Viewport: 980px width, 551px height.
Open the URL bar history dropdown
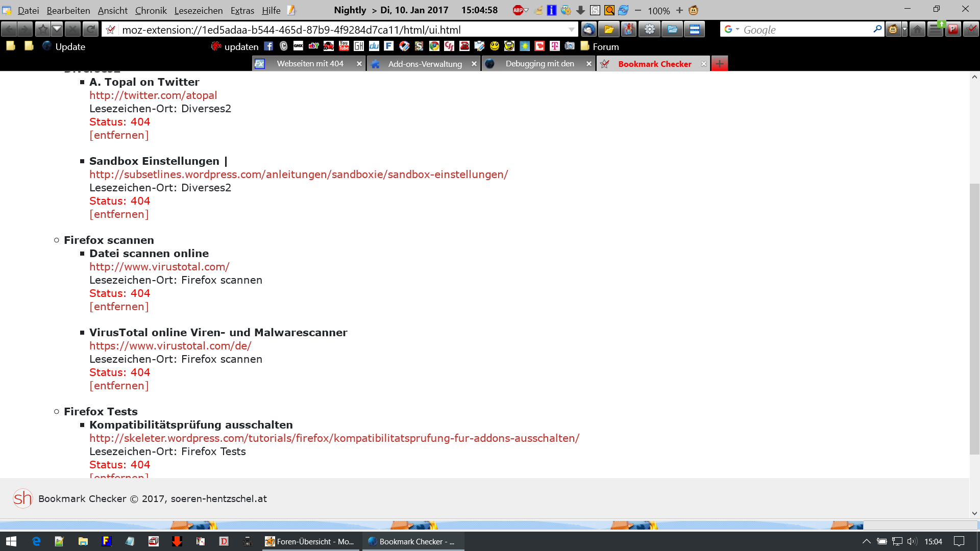click(x=571, y=30)
